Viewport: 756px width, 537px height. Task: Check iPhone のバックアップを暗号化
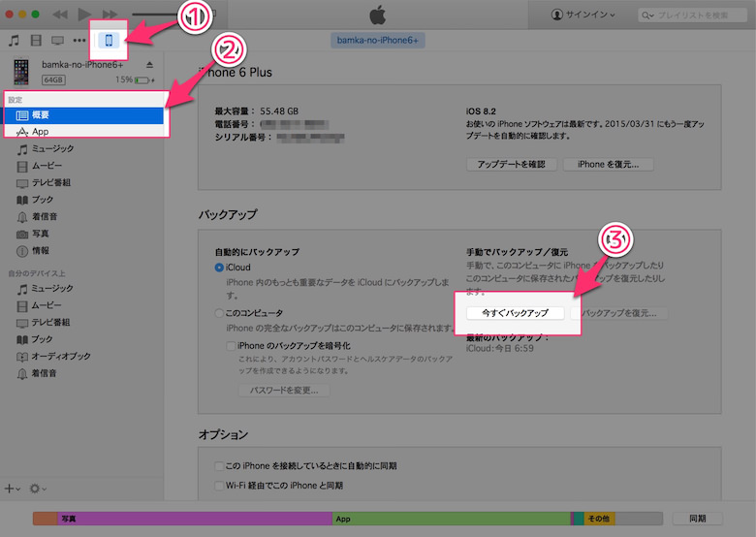coord(231,346)
